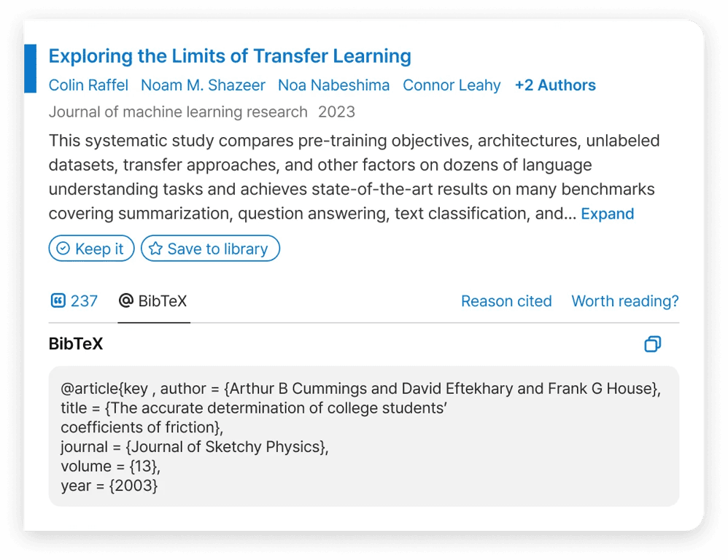This screenshot has height=560, width=728.
Task: Show the +2 Authors hidden list
Action: coord(555,85)
